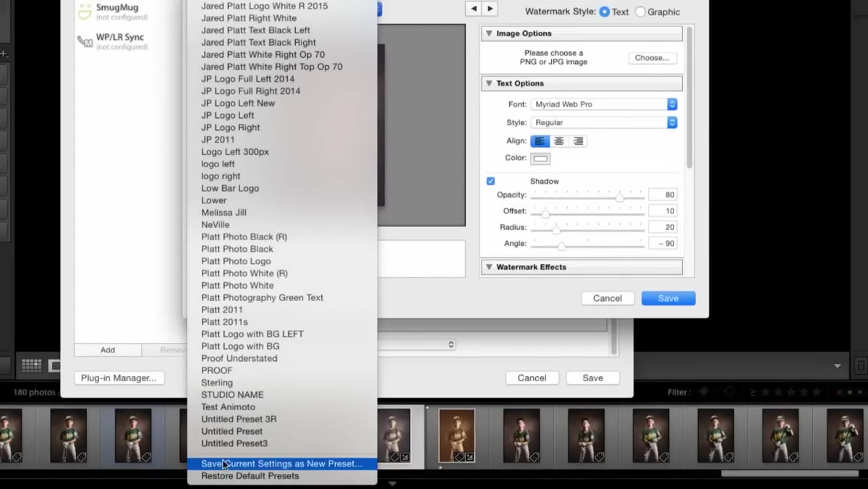Align watermark text right

tap(578, 141)
